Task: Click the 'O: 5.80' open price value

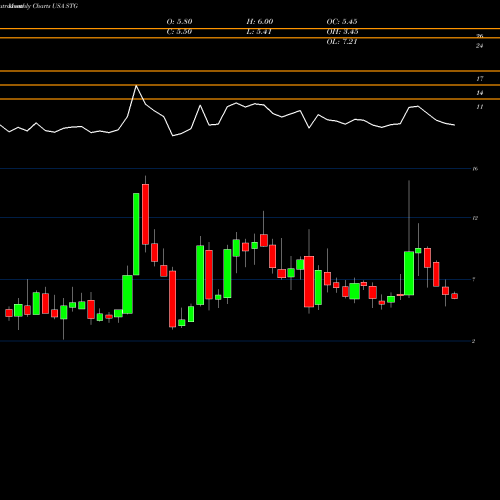Action: click(179, 22)
